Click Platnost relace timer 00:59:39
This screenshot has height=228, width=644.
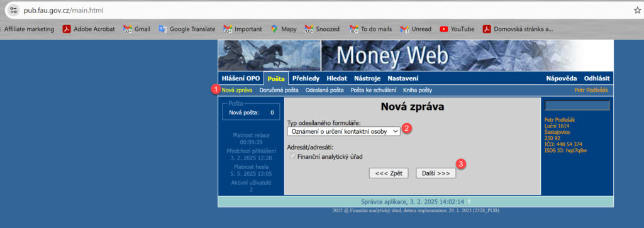251,143
